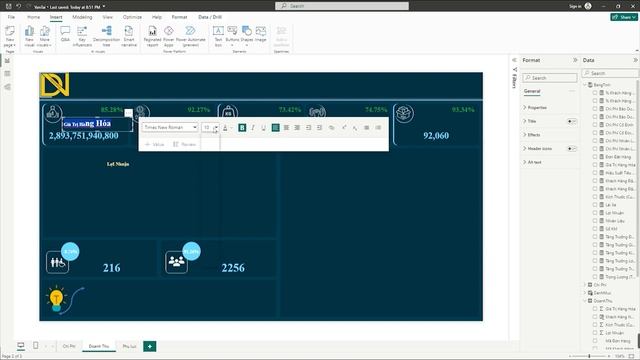640x360 pixels.
Task: Switch to the Optimize ribbon tab
Action: point(132,17)
